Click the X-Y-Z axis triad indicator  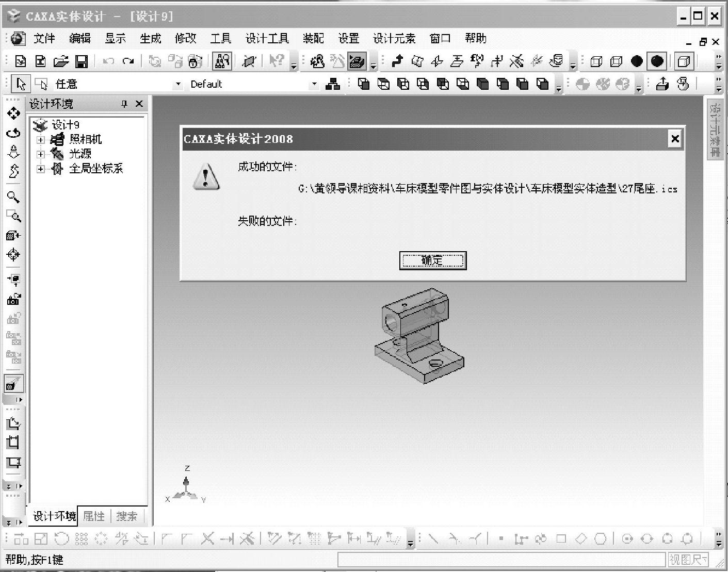pyautogui.click(x=186, y=485)
